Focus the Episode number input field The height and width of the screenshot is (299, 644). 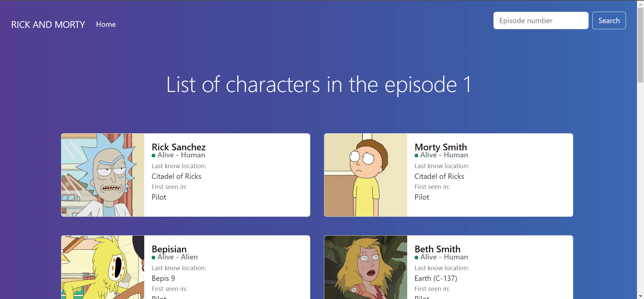coord(541,20)
